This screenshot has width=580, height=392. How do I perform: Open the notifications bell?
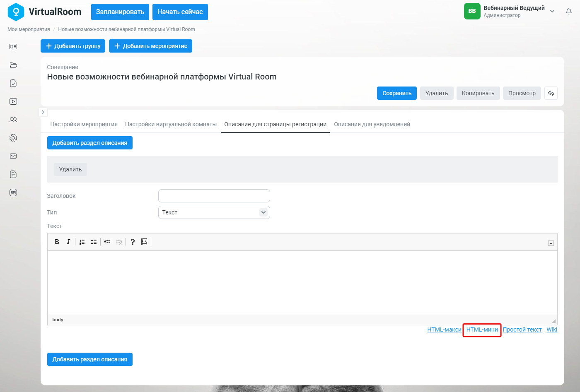(569, 12)
